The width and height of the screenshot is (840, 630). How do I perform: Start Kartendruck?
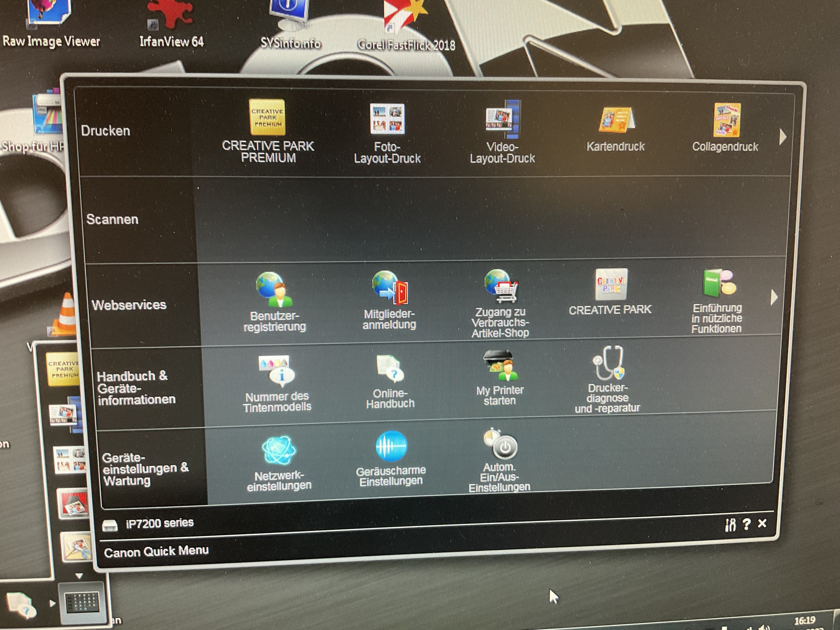click(x=616, y=120)
